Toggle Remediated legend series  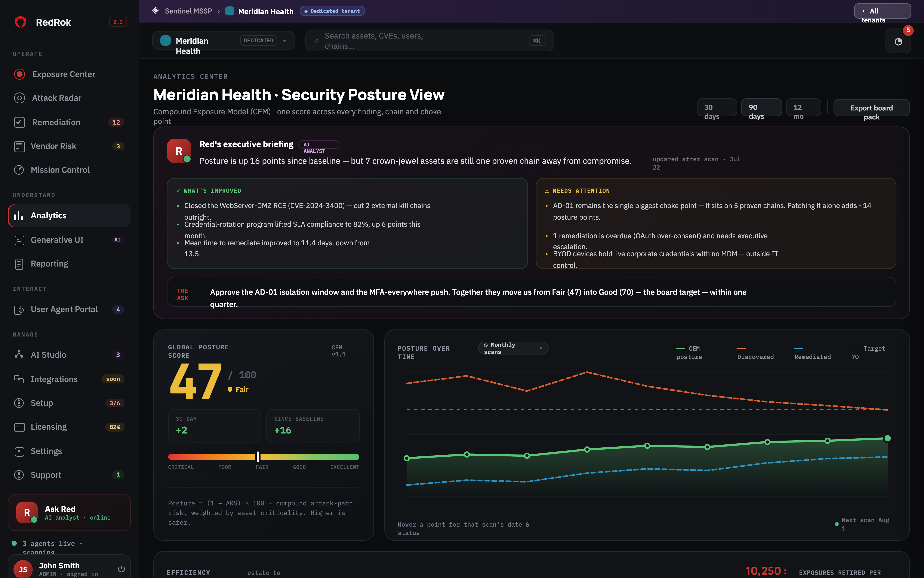812,352
